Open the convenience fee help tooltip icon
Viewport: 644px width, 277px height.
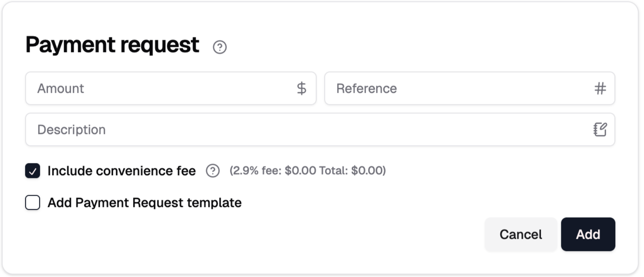213,171
